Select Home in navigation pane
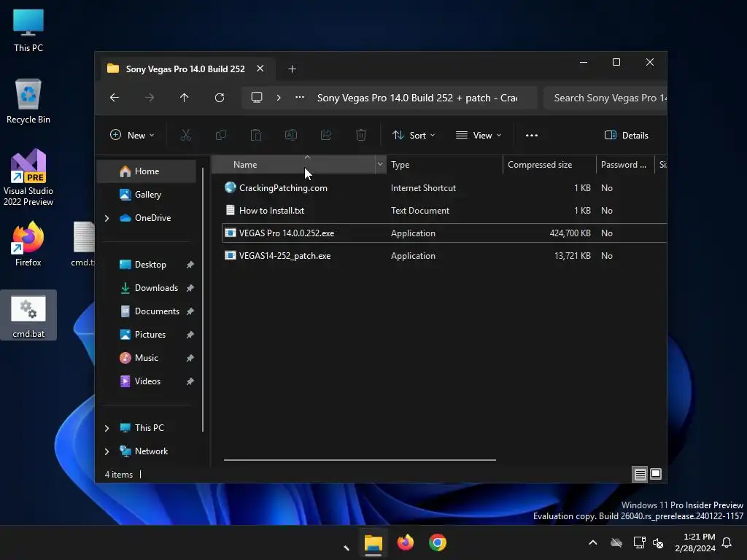 147,171
